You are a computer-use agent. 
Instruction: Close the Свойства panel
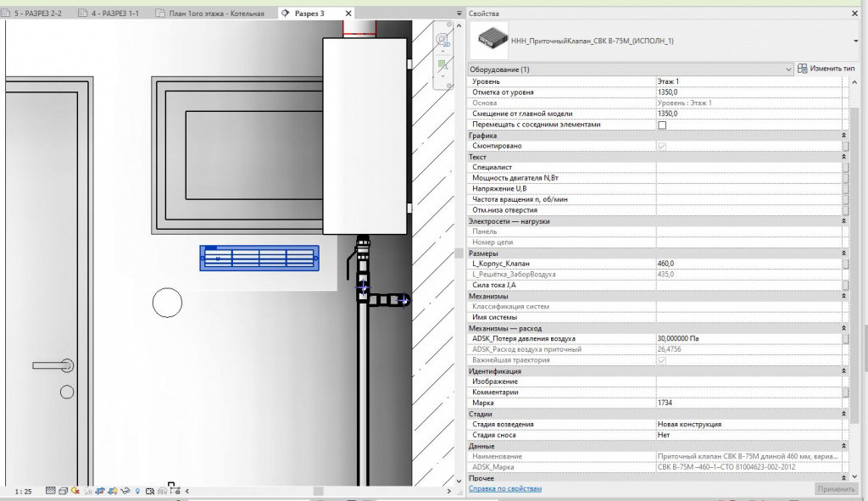click(x=854, y=14)
